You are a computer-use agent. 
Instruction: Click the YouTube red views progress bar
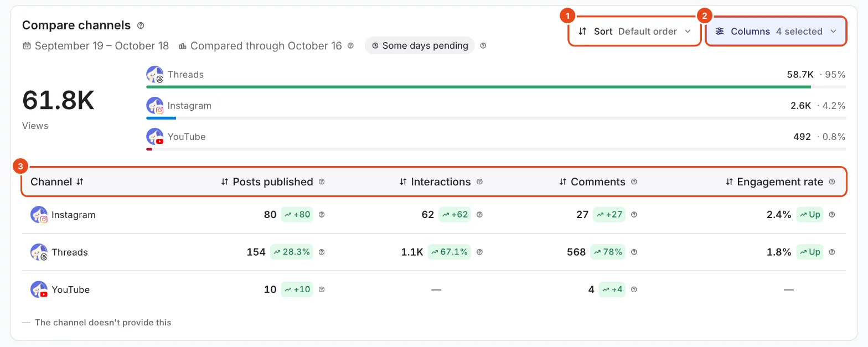[x=149, y=149]
